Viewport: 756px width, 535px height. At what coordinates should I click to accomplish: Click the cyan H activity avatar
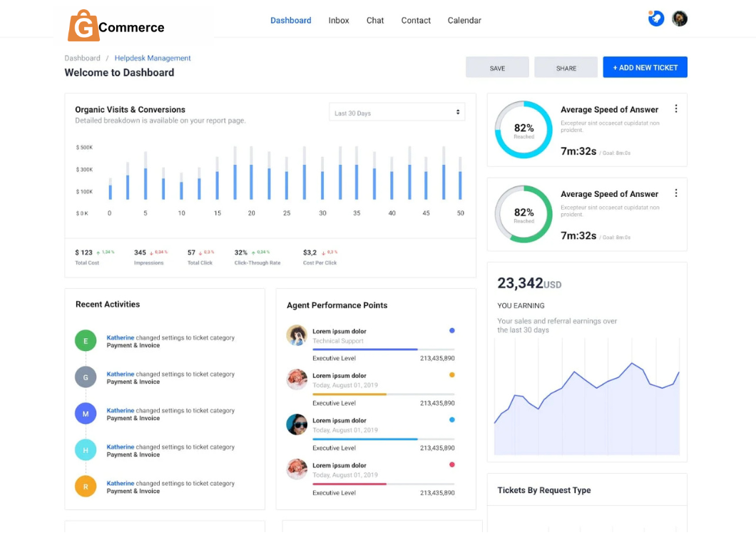[86, 450]
